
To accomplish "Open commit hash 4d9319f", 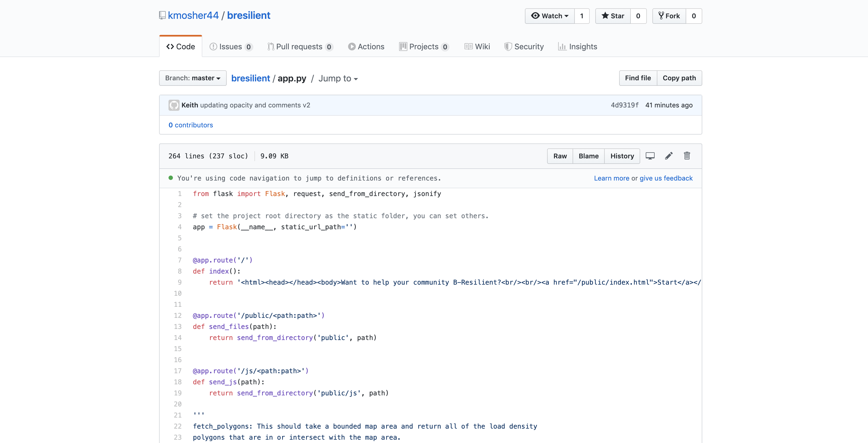I will coord(624,105).
